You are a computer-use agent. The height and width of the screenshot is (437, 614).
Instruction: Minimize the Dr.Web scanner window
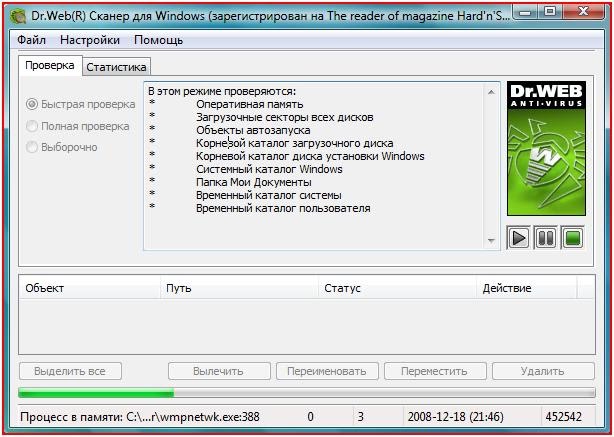525,13
